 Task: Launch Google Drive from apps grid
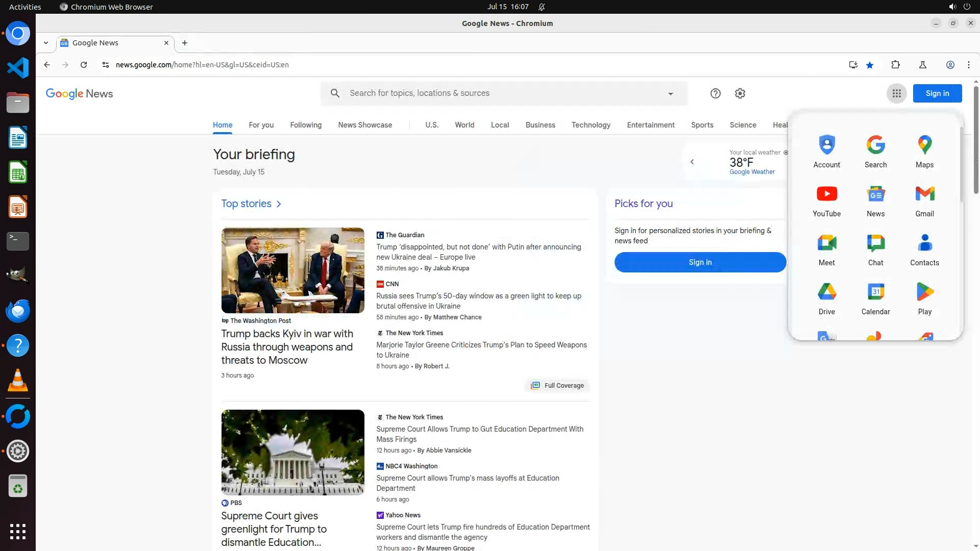click(826, 299)
